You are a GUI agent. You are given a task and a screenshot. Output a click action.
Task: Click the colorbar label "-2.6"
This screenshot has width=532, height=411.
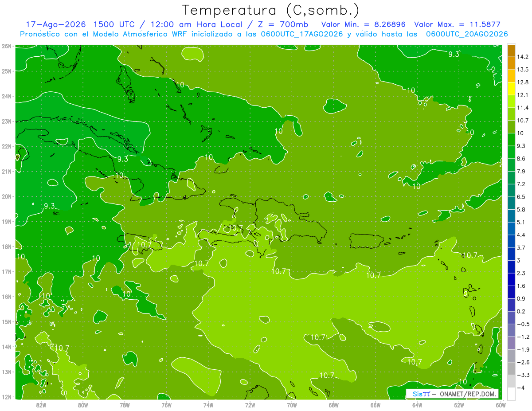523,362
